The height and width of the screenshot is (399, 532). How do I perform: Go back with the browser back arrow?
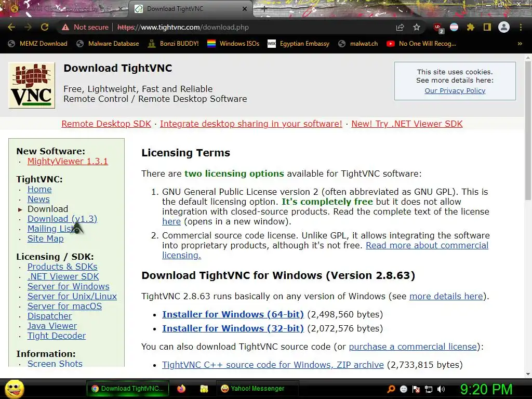coord(11,27)
